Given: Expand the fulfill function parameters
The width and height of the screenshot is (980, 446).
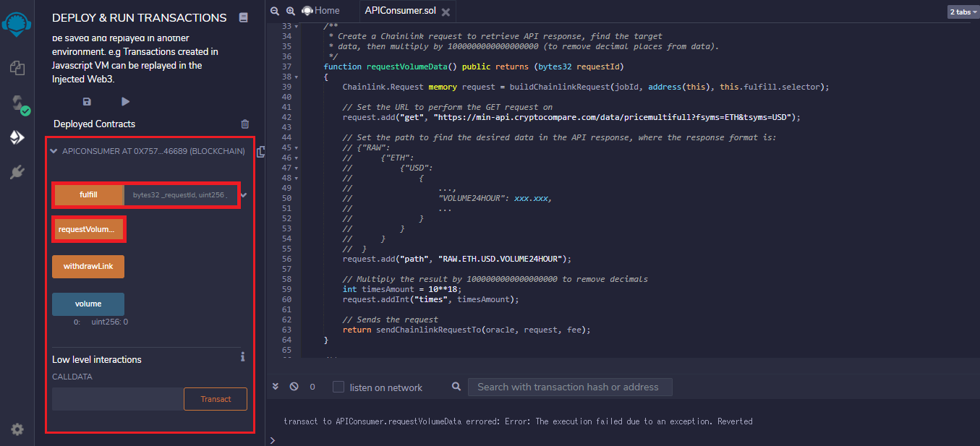Looking at the screenshot, I should pos(244,195).
